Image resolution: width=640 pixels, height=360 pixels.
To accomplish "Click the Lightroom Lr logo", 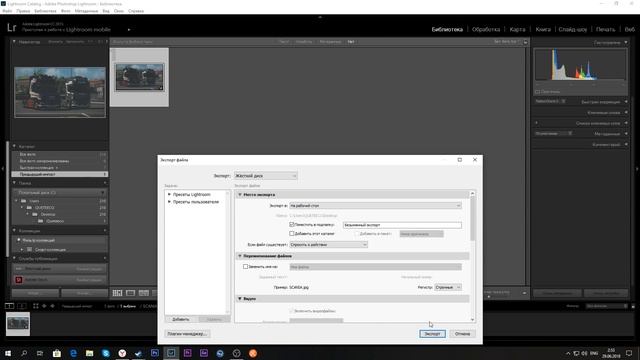I will [11, 28].
